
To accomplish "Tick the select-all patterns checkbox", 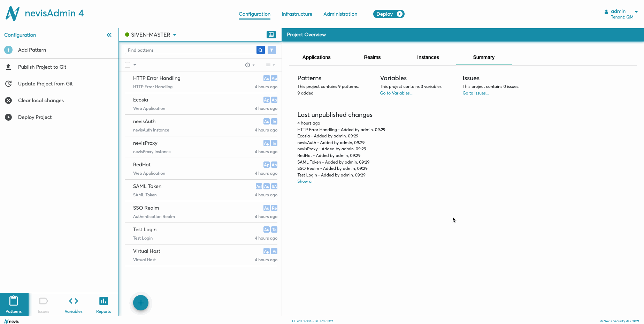I will coord(128,65).
